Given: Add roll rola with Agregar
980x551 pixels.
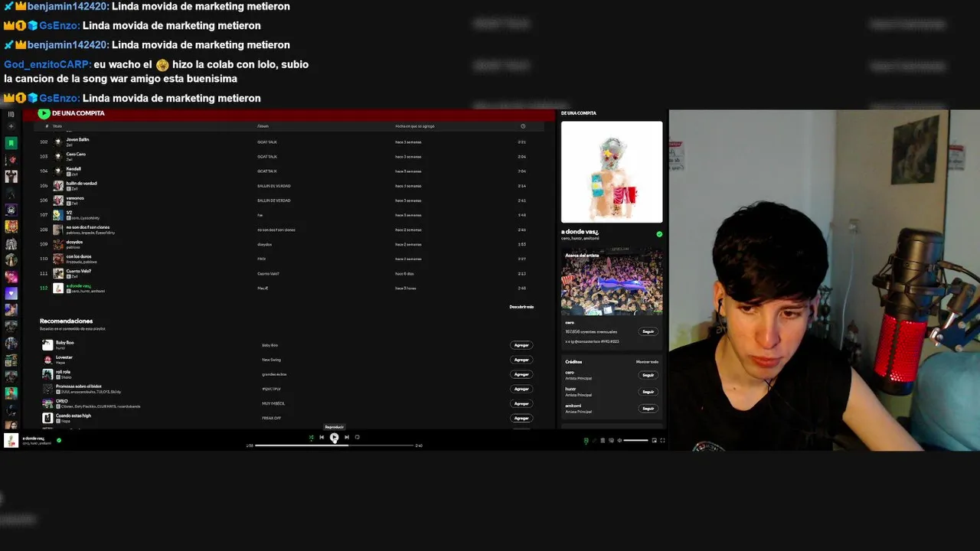Looking at the screenshot, I should coord(521,374).
